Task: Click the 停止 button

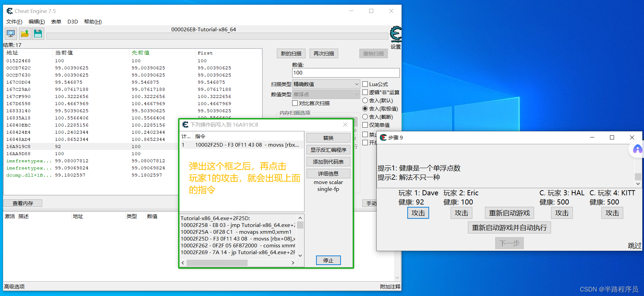Action: [x=328, y=260]
